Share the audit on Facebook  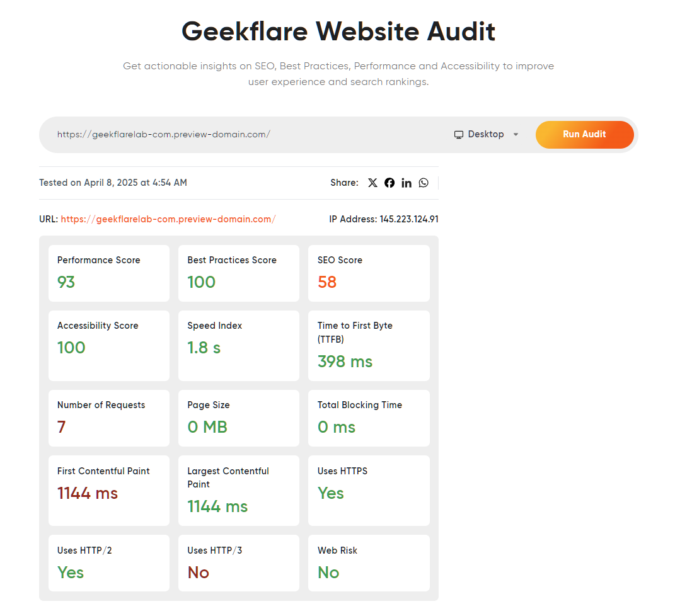tap(389, 183)
